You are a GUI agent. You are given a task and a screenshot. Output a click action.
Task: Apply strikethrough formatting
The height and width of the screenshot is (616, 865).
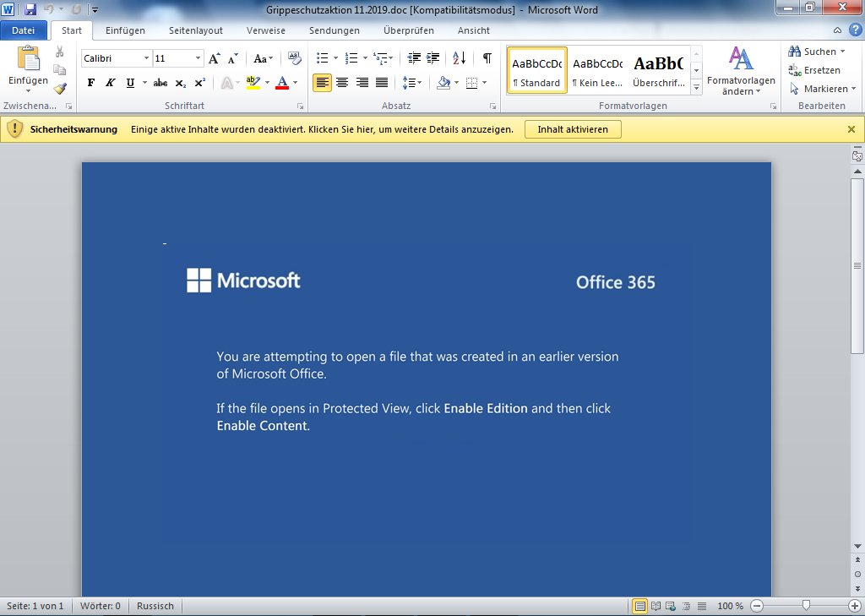[x=160, y=83]
